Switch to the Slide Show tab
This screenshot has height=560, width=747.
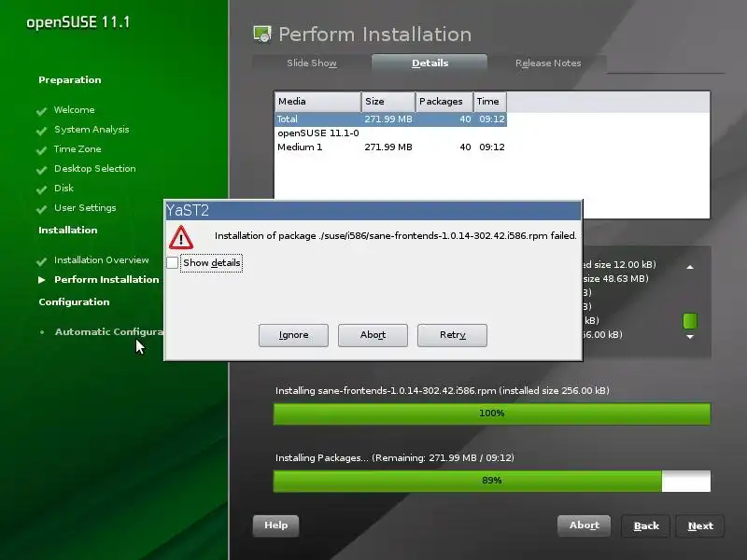click(x=312, y=63)
